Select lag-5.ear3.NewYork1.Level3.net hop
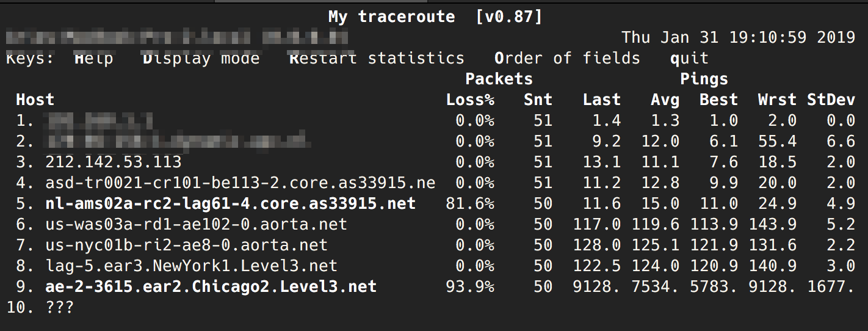868x331 pixels. pos(191,266)
